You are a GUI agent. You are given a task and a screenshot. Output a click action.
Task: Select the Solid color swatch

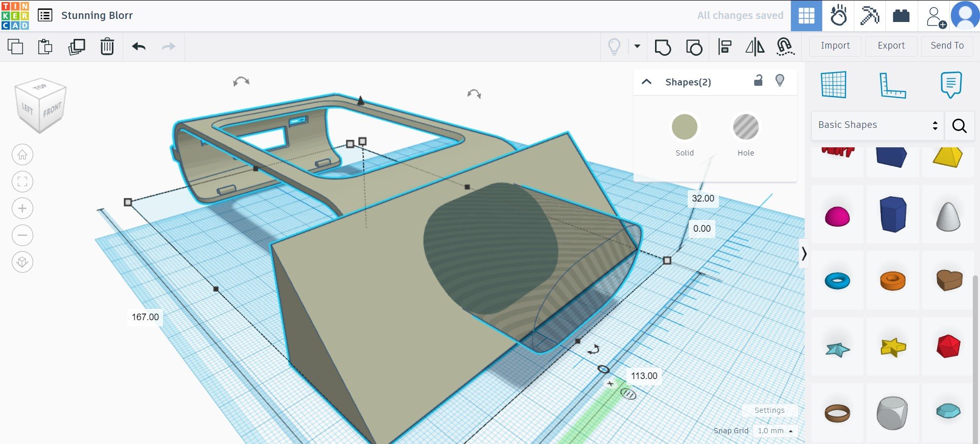click(x=684, y=127)
